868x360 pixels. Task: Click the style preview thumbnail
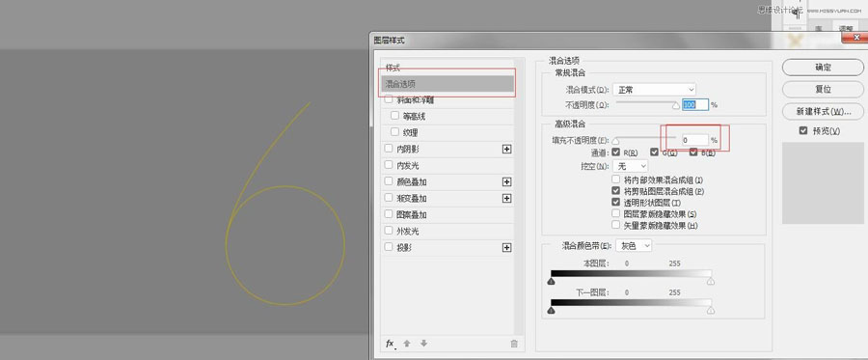[823, 182]
